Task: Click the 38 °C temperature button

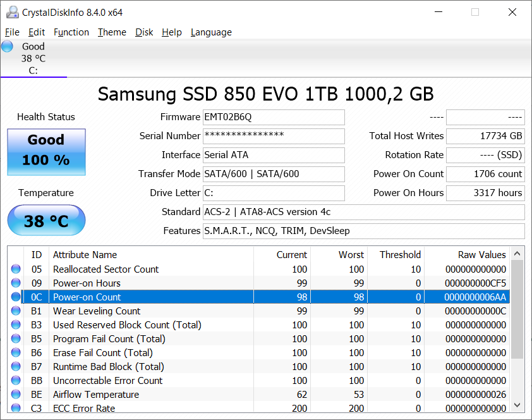Action: click(x=46, y=221)
